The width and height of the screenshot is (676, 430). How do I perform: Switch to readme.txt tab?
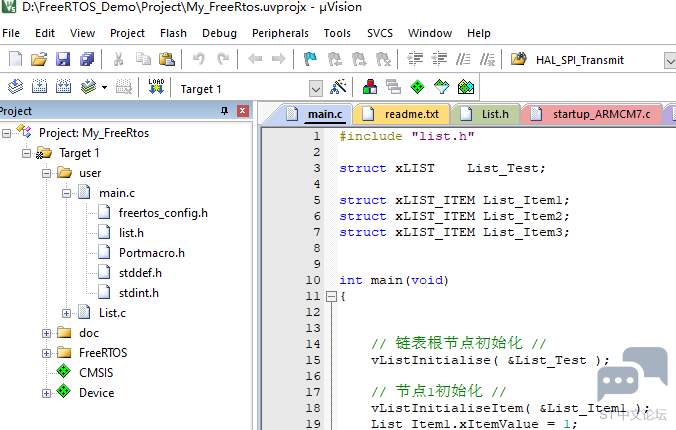pos(401,114)
